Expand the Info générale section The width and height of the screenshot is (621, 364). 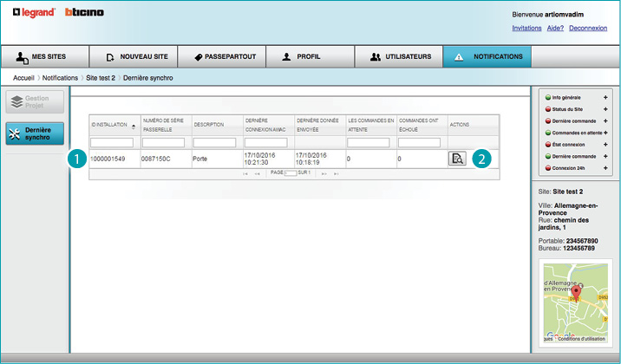tap(605, 98)
